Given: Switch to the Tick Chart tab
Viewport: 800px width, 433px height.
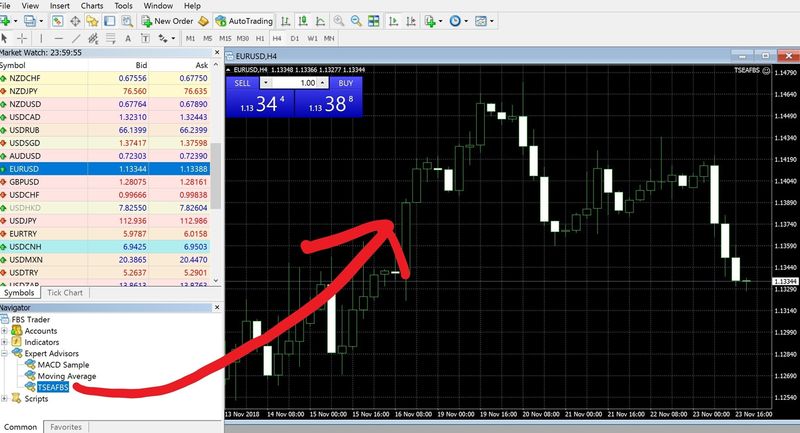Looking at the screenshot, I should (x=66, y=293).
